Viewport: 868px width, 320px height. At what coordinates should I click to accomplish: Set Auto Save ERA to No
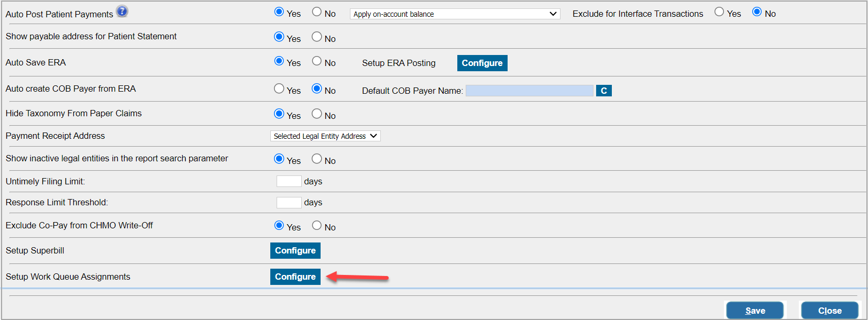click(317, 61)
